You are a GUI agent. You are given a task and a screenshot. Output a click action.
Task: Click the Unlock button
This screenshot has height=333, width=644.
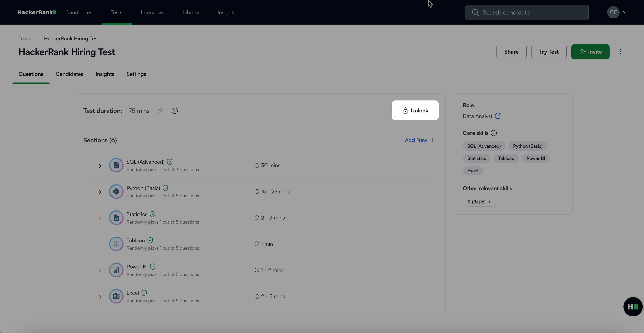click(415, 111)
